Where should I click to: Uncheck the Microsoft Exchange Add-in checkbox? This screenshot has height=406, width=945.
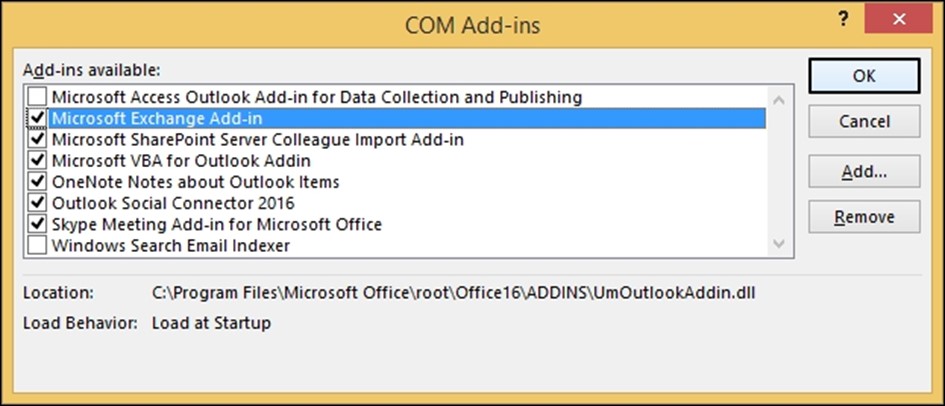[x=38, y=118]
